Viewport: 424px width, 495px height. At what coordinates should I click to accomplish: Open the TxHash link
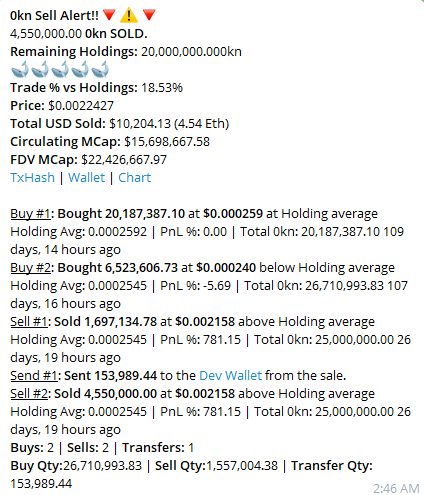tap(32, 178)
